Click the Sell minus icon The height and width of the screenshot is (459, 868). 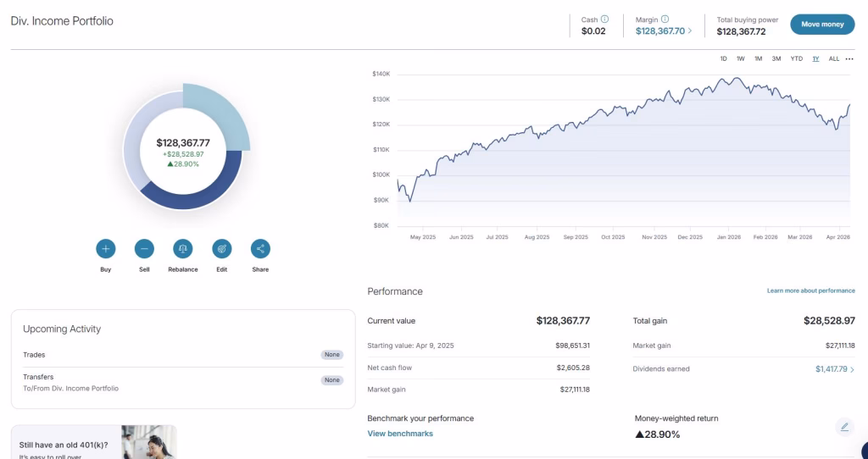144,248
